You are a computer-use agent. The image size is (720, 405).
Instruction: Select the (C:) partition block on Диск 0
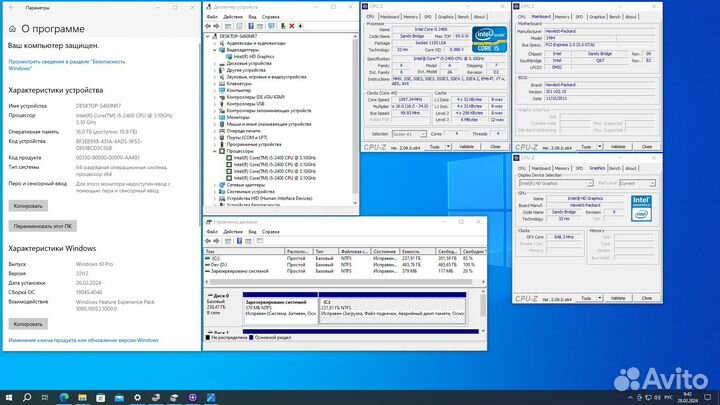click(392, 311)
